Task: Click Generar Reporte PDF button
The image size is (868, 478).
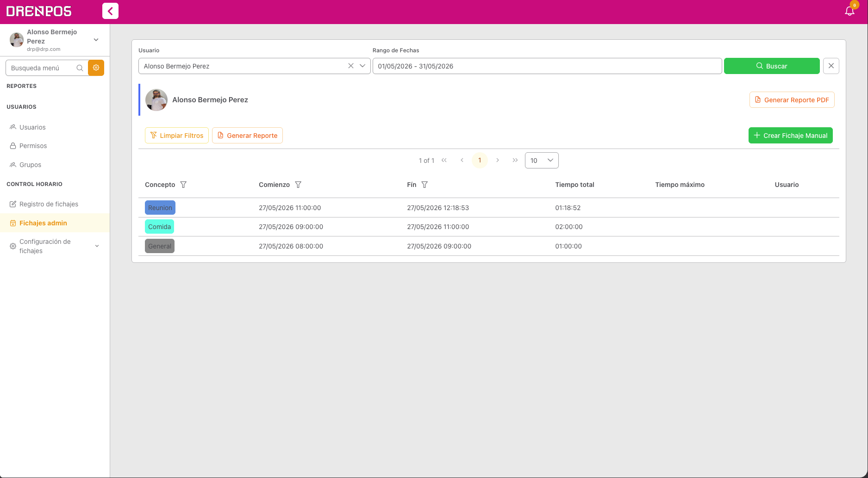Action: click(x=792, y=99)
